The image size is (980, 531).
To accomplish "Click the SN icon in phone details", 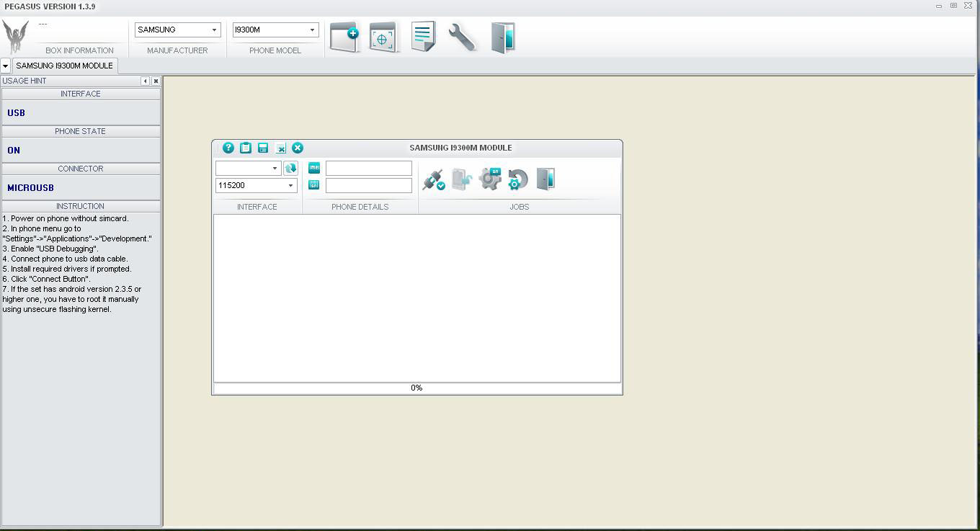I will tap(314, 185).
